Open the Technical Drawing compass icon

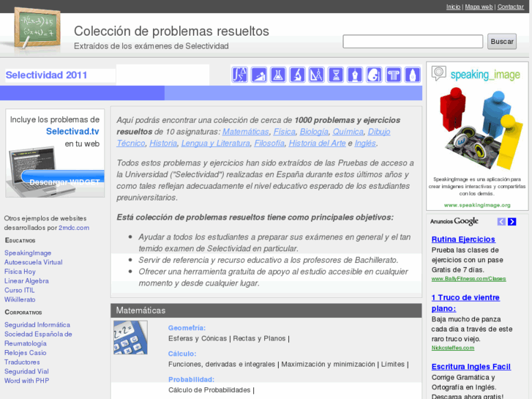click(x=317, y=75)
